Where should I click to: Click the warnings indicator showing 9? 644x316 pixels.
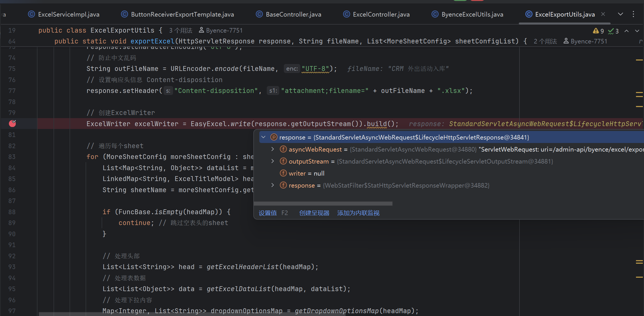tap(598, 31)
